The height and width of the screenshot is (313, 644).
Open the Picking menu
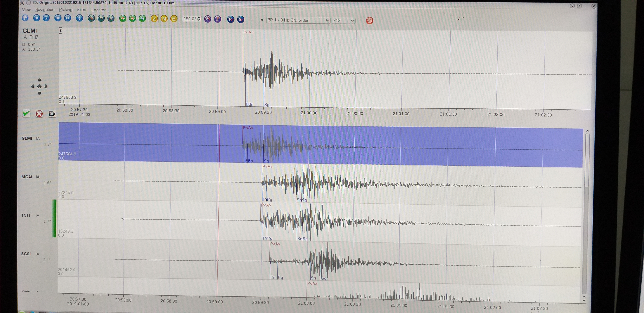[x=66, y=10]
